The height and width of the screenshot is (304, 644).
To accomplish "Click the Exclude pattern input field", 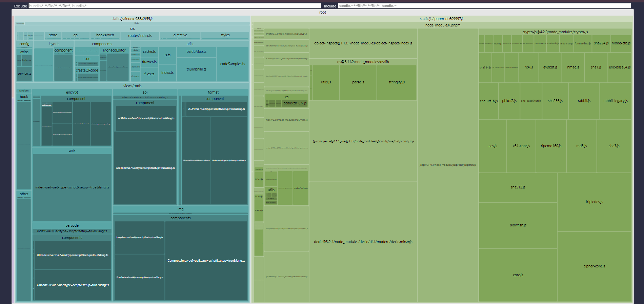I will pos(175,6).
